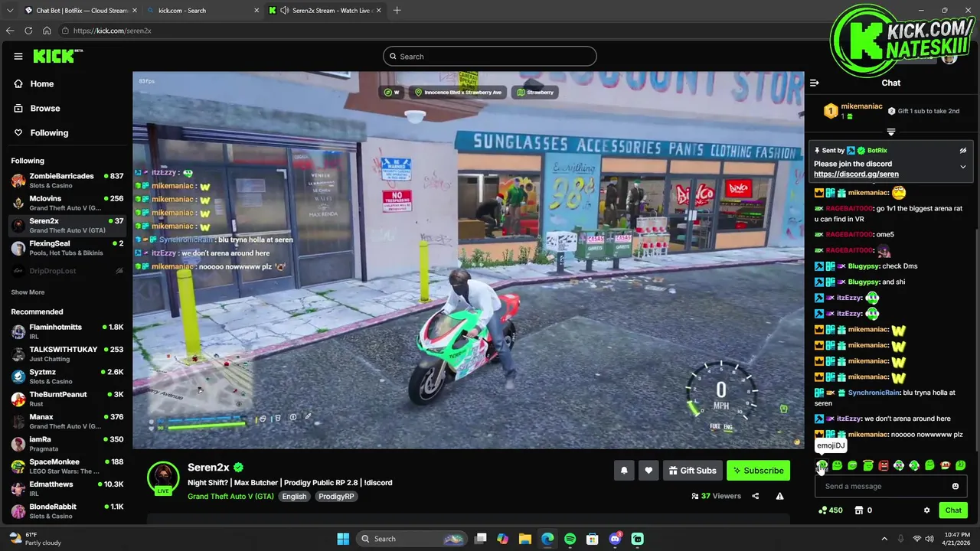
Task: Click mikemaniac top gifter name
Action: tap(862, 106)
